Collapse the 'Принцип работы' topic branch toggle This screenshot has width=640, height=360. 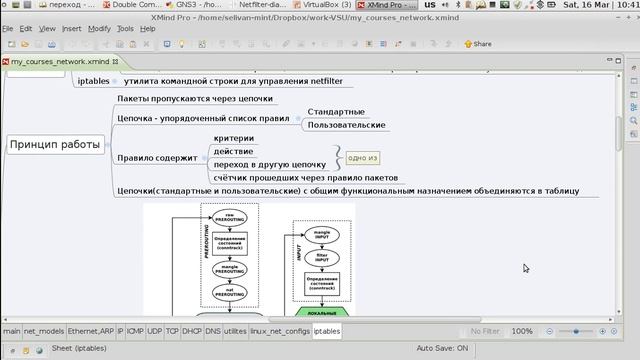click(108, 144)
